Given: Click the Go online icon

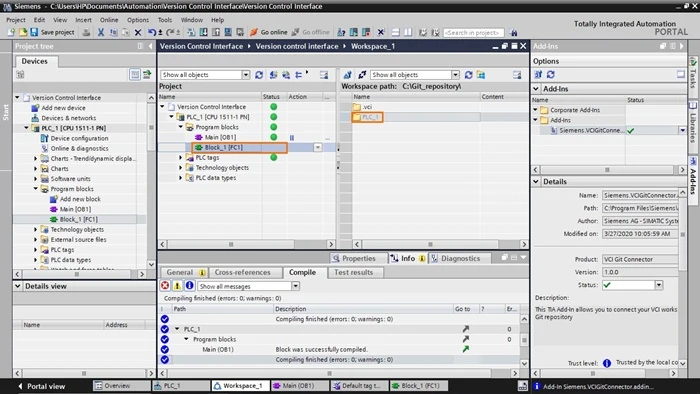Looking at the screenshot, I should [x=254, y=33].
